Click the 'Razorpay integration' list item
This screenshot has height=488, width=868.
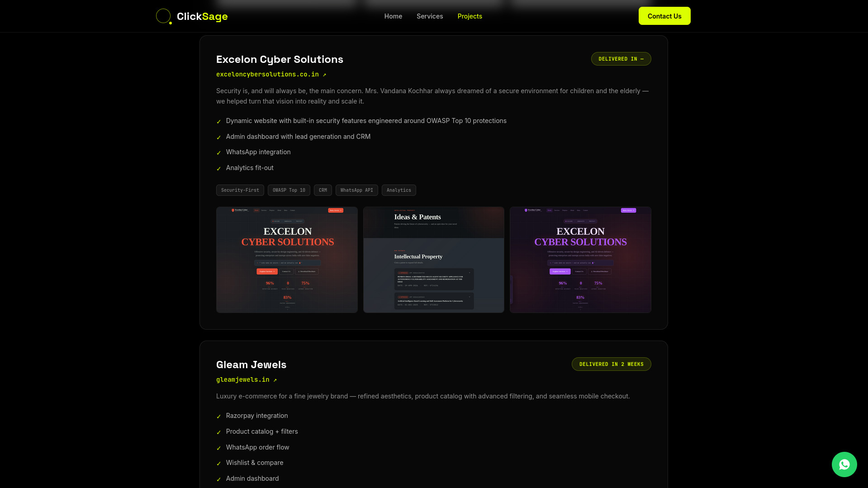[257, 416]
